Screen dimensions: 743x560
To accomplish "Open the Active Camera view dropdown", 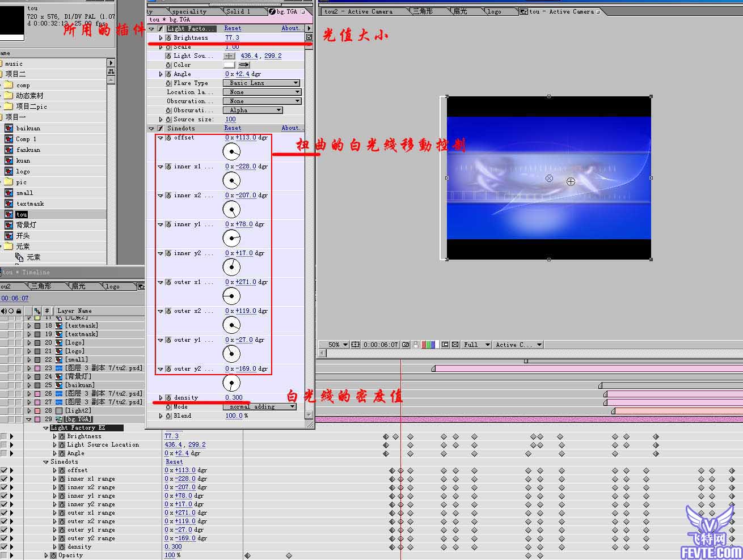I will [518, 345].
